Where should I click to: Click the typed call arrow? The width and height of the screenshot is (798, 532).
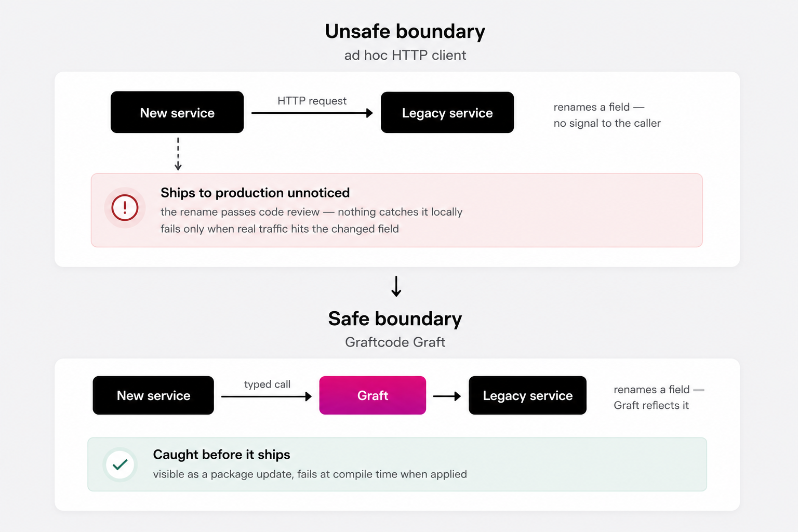267,396
